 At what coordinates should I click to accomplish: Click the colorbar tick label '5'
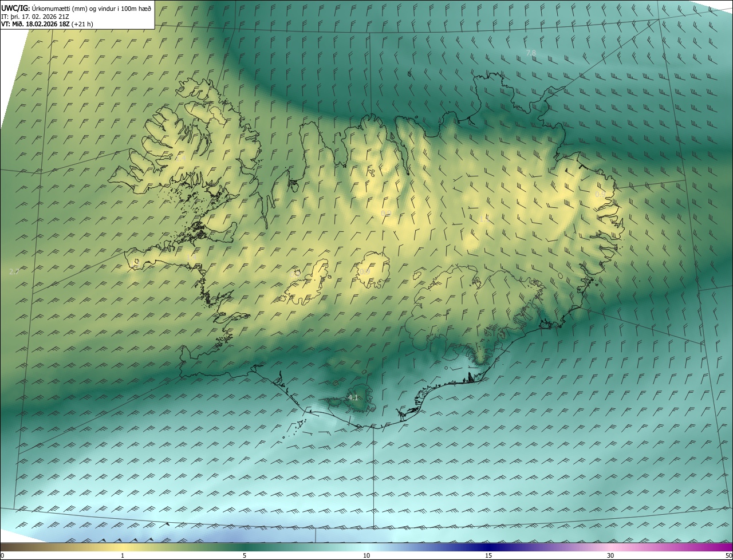pos(245,555)
